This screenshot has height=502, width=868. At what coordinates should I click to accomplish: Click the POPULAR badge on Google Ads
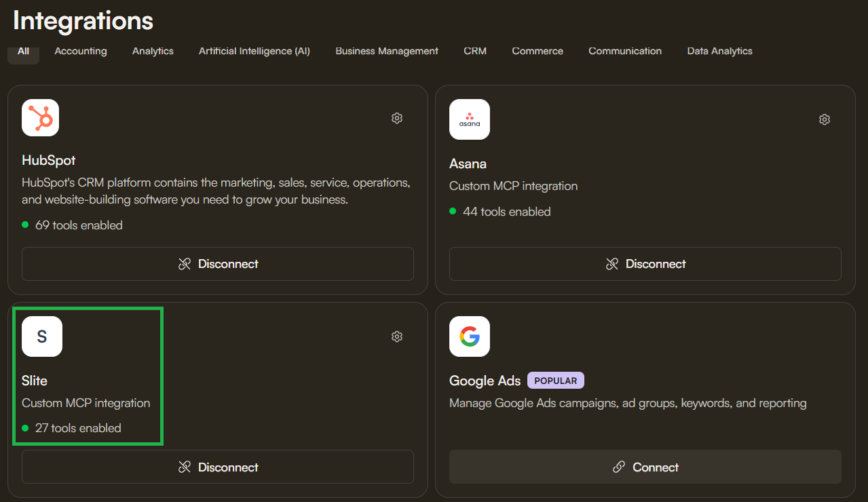click(x=556, y=381)
